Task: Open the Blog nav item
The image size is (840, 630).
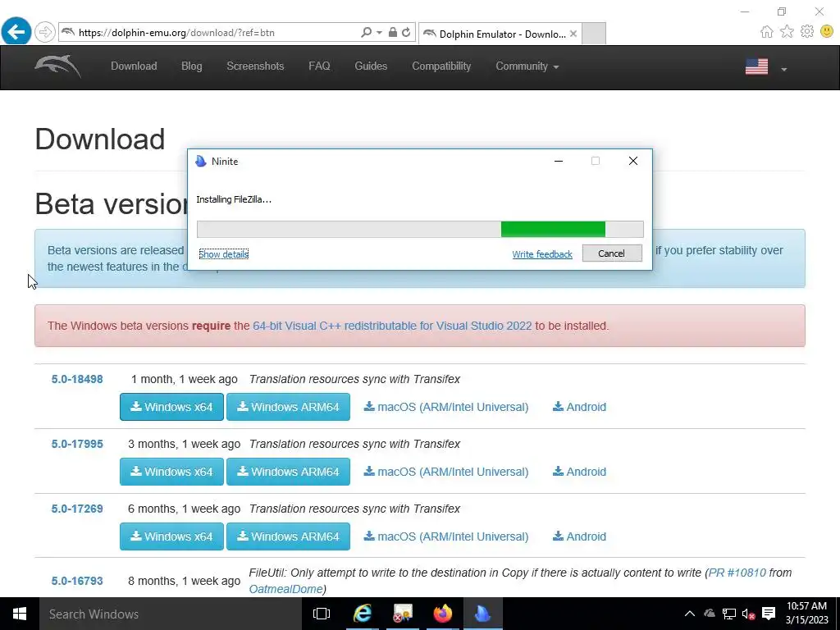Action: point(191,66)
